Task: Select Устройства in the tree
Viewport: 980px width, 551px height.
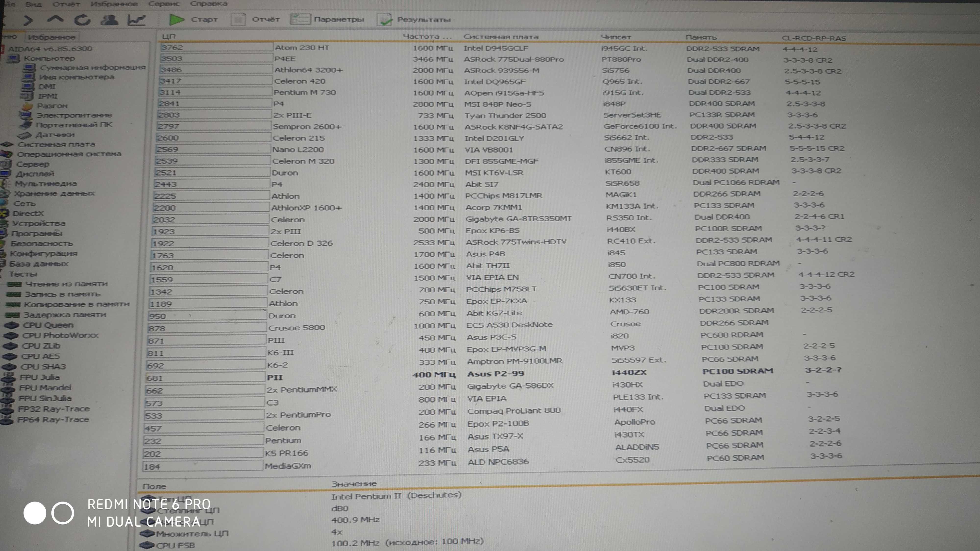Action: [39, 223]
